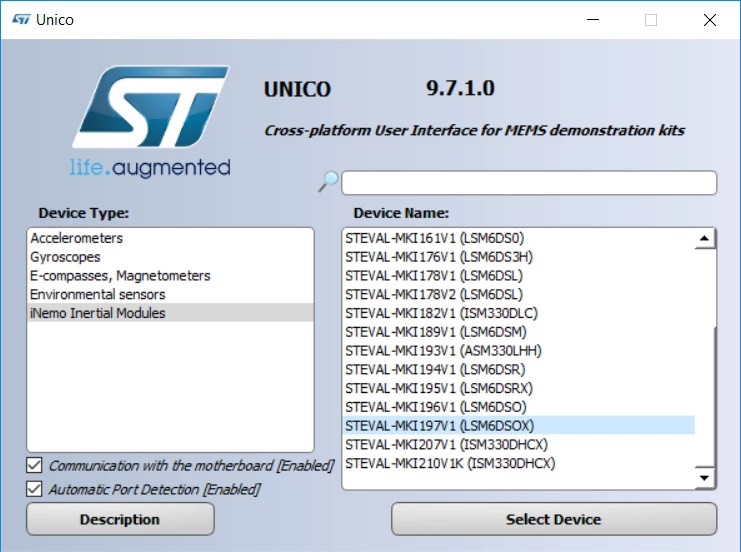Open the Description button

point(120,519)
